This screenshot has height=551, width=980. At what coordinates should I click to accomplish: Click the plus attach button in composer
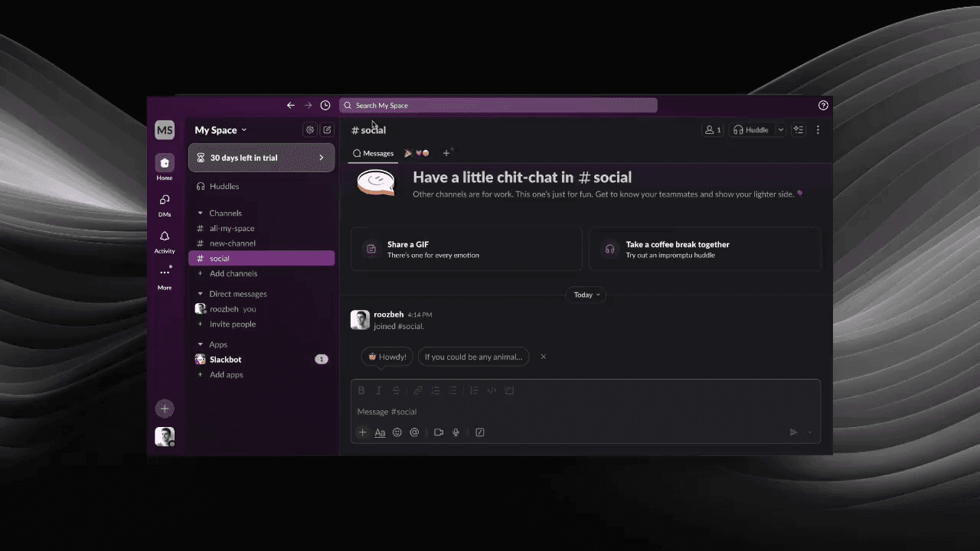363,432
